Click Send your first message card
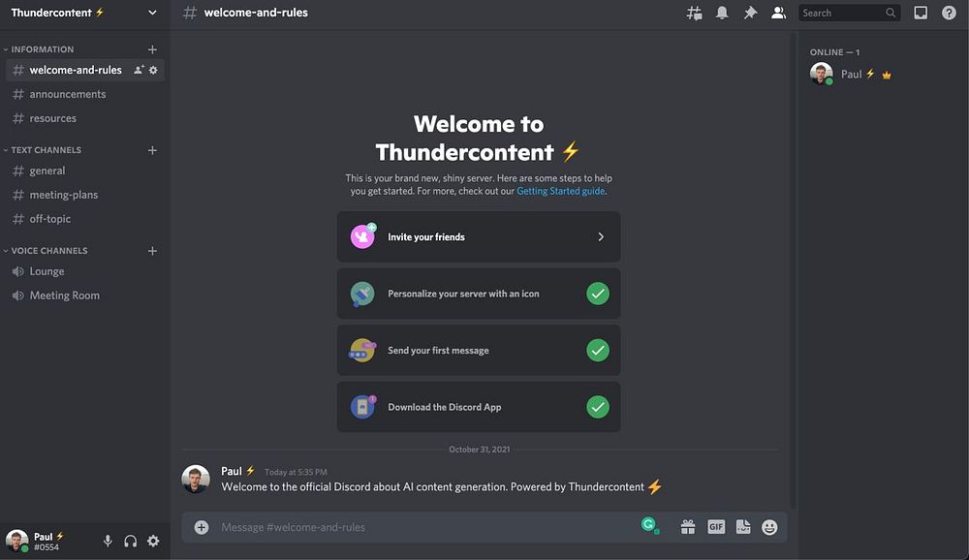 [479, 351]
